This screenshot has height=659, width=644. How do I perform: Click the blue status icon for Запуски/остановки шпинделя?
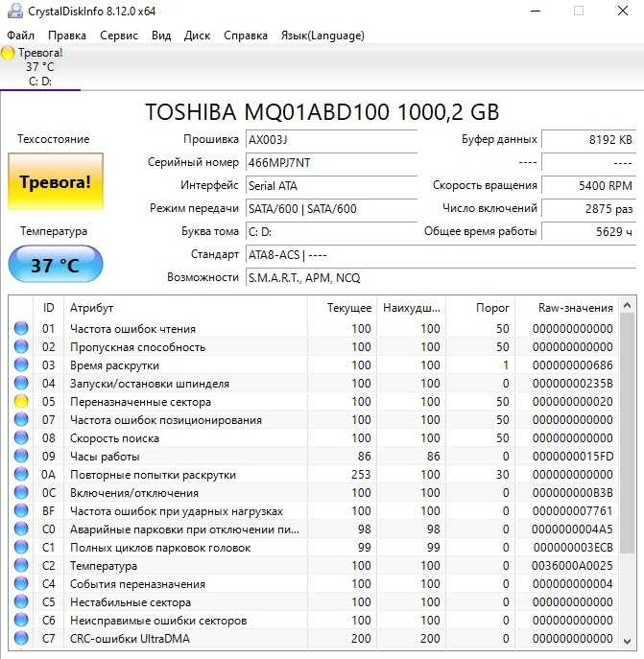tap(21, 383)
